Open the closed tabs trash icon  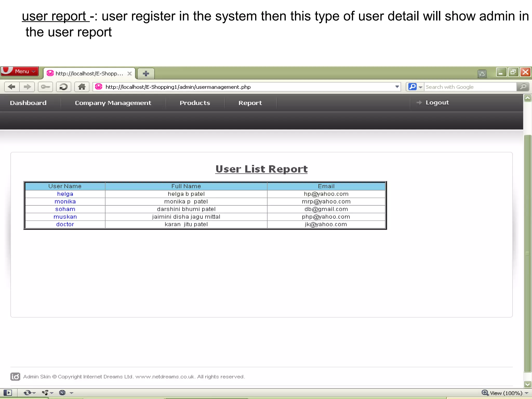(482, 74)
